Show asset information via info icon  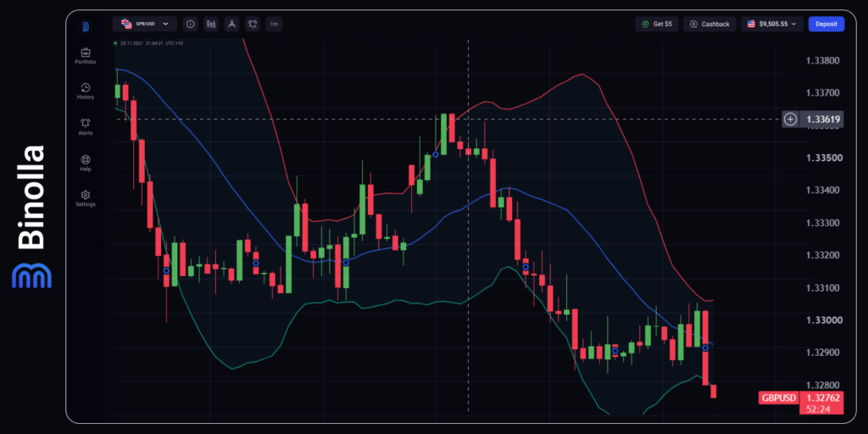(191, 24)
